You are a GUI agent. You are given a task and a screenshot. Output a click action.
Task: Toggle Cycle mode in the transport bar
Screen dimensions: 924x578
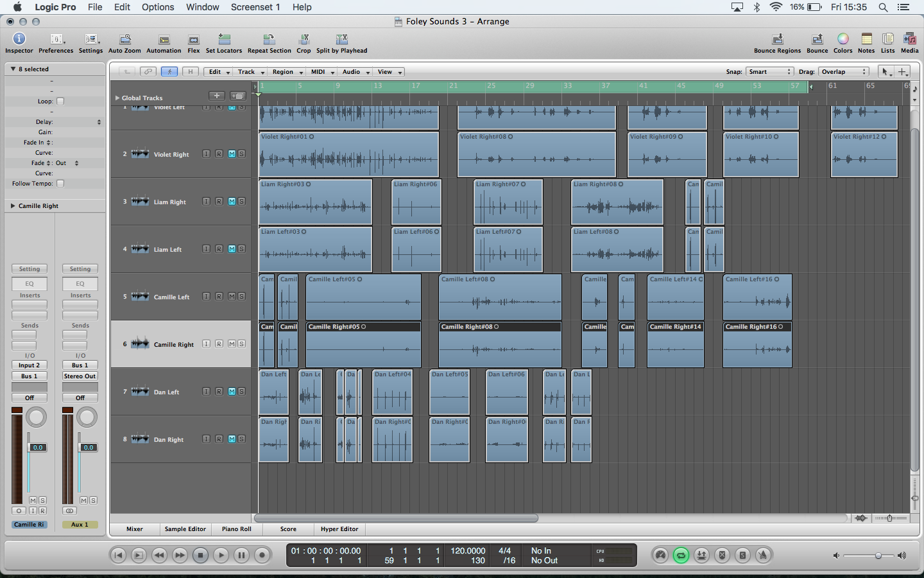tap(681, 556)
